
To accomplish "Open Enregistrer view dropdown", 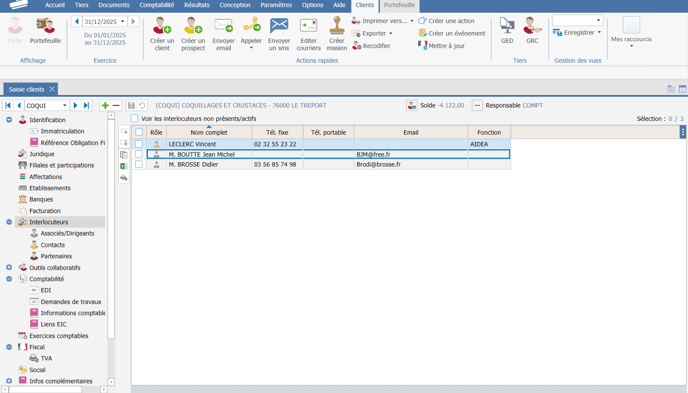I will coord(599,32).
